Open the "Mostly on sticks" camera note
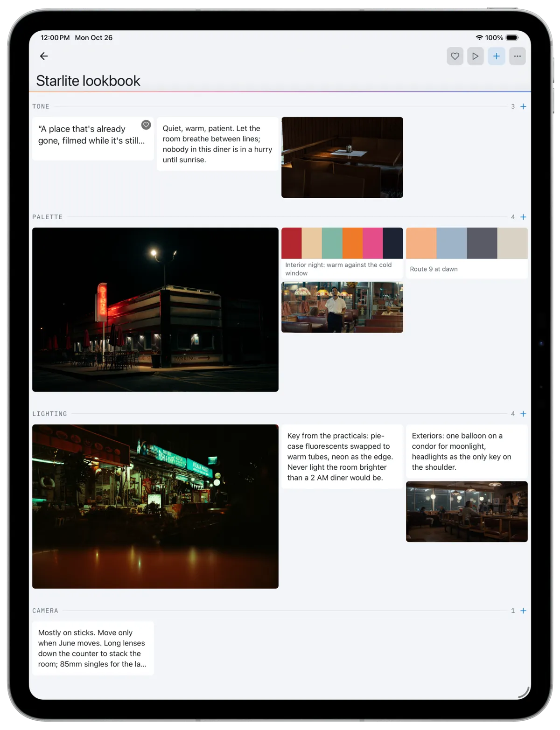This screenshot has width=560, height=730. [x=93, y=648]
